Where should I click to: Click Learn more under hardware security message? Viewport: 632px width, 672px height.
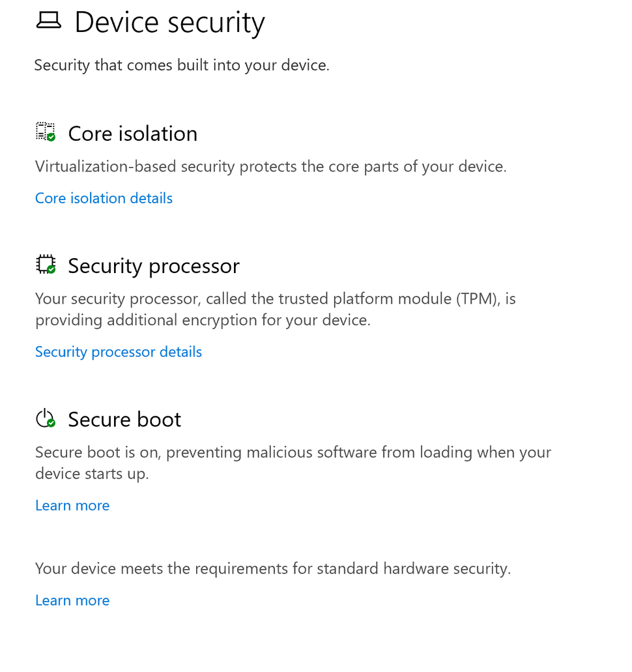pos(72,600)
